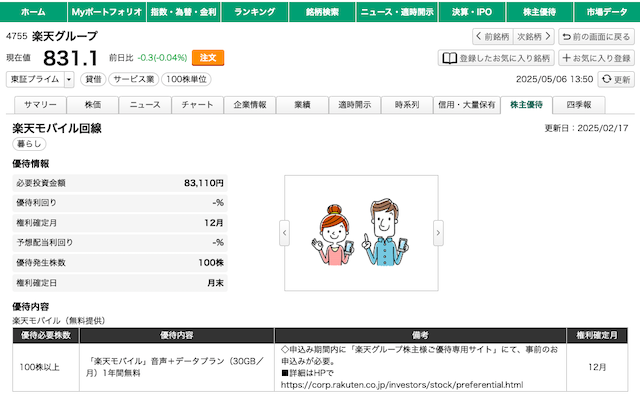Open 登録したお気に入り銘柄 list

(496, 58)
